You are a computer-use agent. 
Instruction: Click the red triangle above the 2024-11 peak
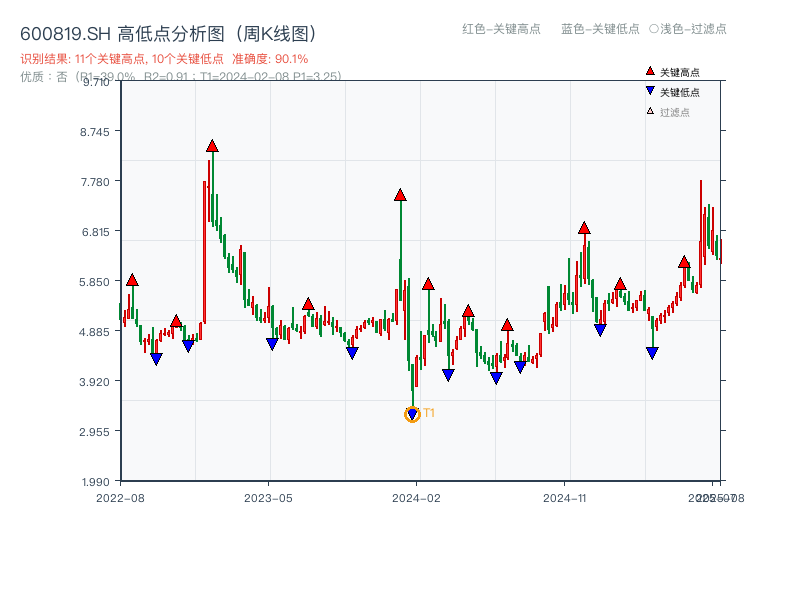(x=583, y=228)
